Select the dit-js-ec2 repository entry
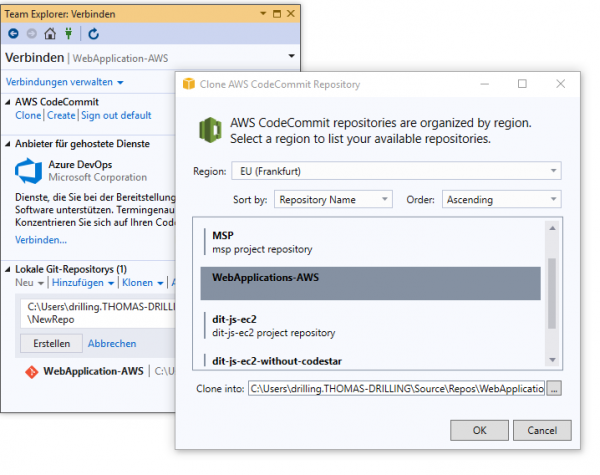The height and width of the screenshot is (475, 600). 370,326
